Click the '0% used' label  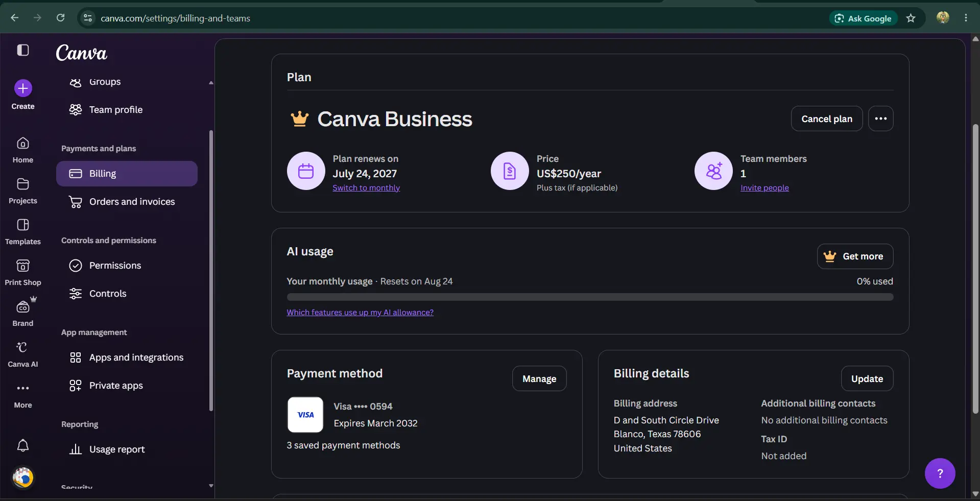(x=875, y=281)
